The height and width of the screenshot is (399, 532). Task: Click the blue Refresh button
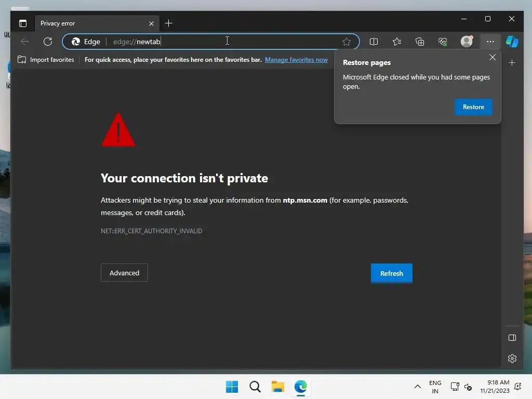coord(392,273)
